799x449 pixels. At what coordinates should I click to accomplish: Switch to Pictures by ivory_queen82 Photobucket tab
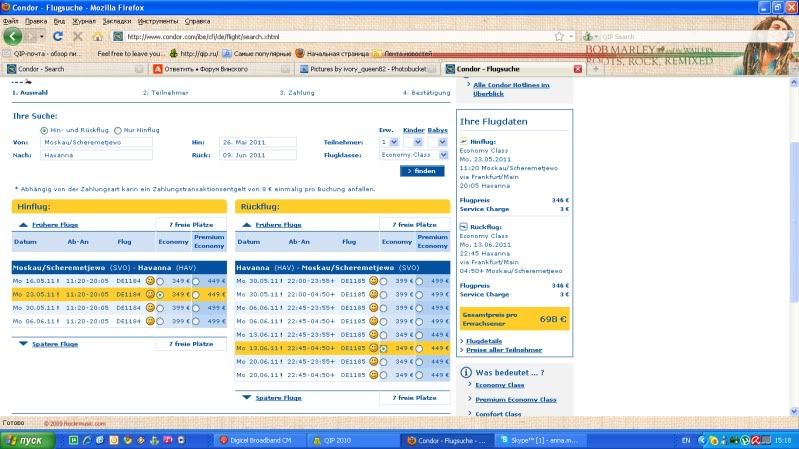coord(368,69)
